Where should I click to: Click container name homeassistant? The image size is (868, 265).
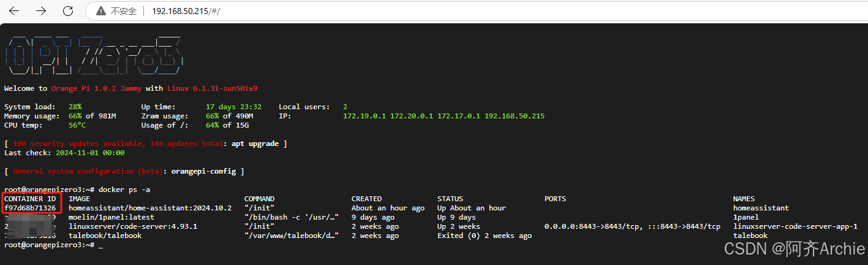point(761,208)
